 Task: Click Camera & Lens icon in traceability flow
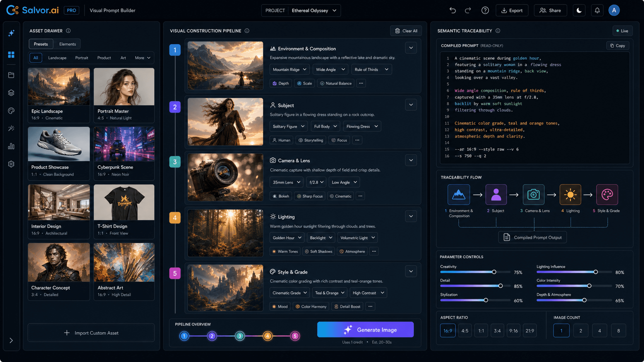point(533,195)
